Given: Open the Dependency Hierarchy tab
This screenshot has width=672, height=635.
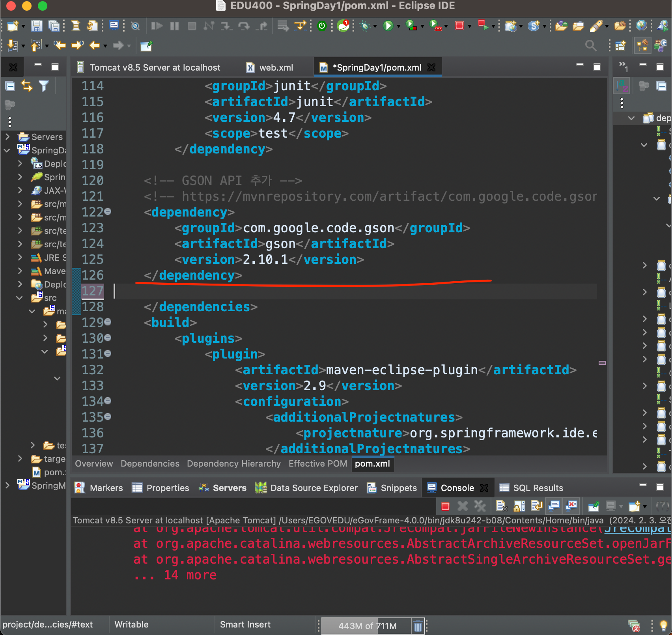Looking at the screenshot, I should tap(234, 464).
